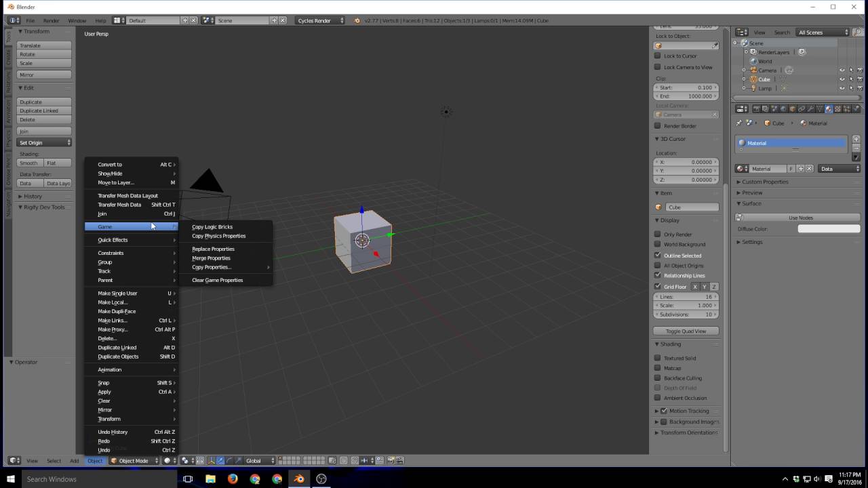Viewport: 868px width, 488px height.
Task: Click the Translate button in tool shelf
Action: [44, 45]
